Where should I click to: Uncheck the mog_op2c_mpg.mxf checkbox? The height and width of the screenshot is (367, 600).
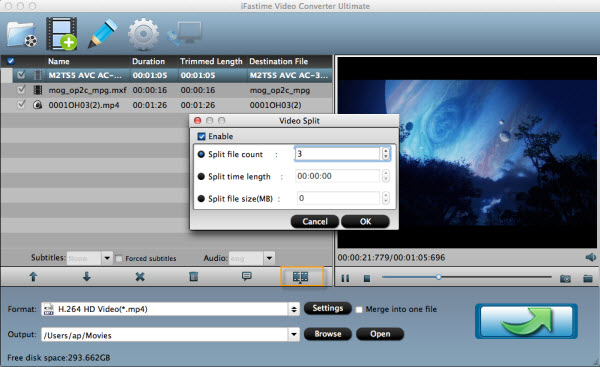point(21,90)
